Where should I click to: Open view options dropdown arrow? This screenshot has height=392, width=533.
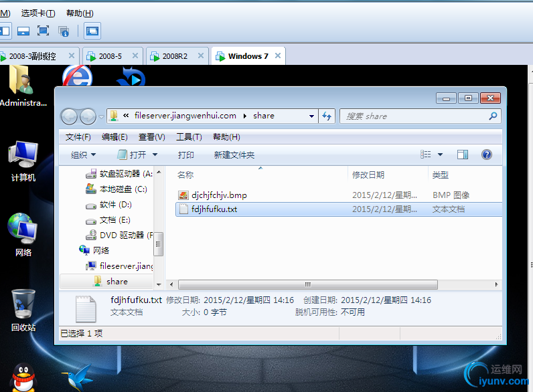[440, 155]
